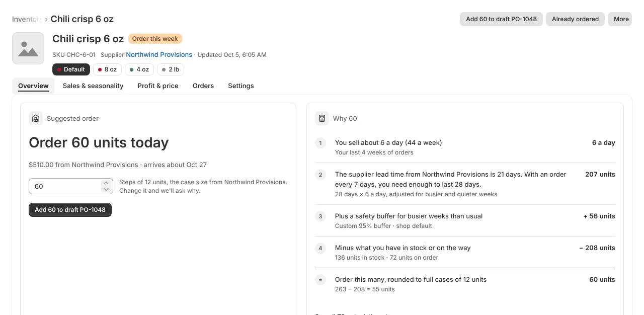The width and height of the screenshot is (644, 315).
Task: Go back to Inventory via breadcrumb
Action: point(26,19)
